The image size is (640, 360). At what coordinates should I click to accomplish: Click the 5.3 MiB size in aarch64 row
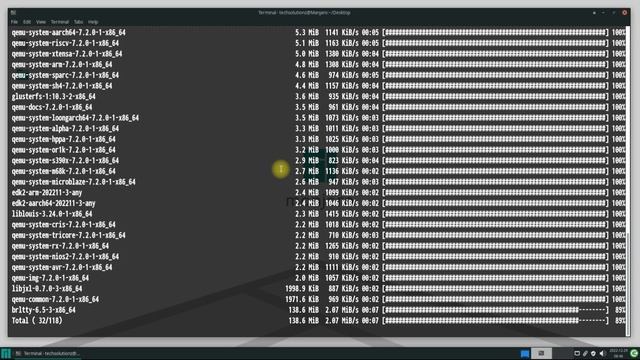pyautogui.click(x=307, y=32)
